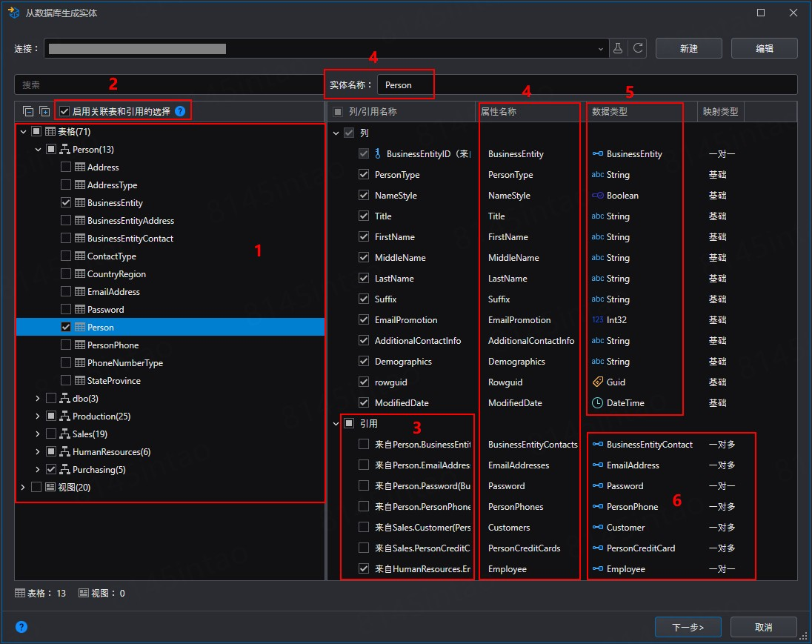
Task: Uncheck the 来自HumanResources reference checkbox
Action: click(x=364, y=568)
